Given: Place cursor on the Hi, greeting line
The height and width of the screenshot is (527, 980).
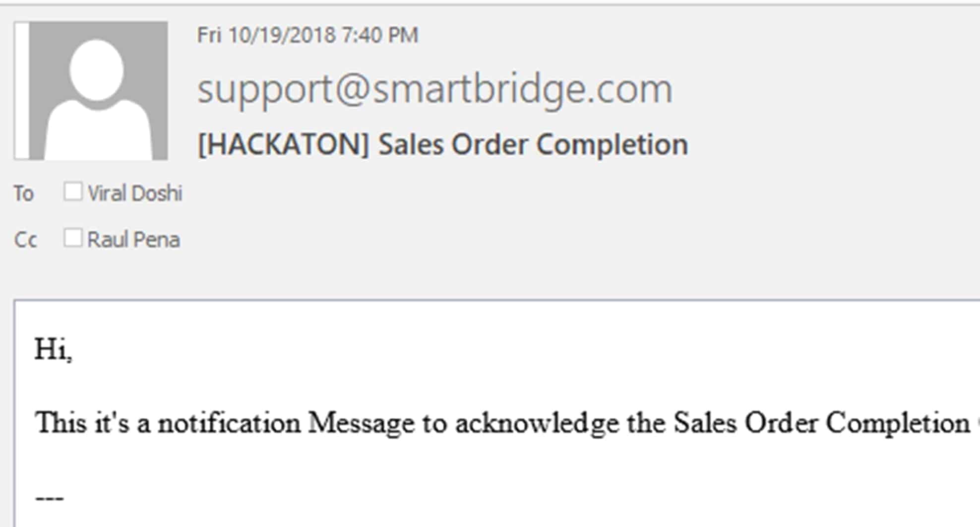Looking at the screenshot, I should 54,349.
